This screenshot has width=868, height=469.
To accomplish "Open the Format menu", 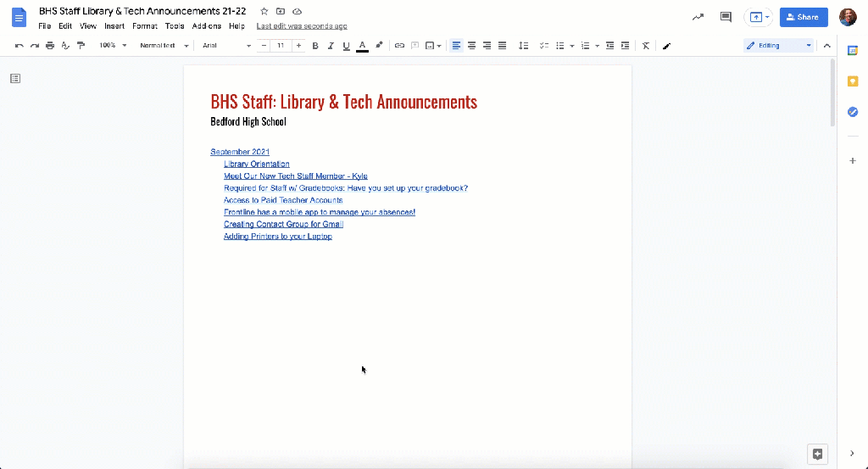I will coord(145,26).
